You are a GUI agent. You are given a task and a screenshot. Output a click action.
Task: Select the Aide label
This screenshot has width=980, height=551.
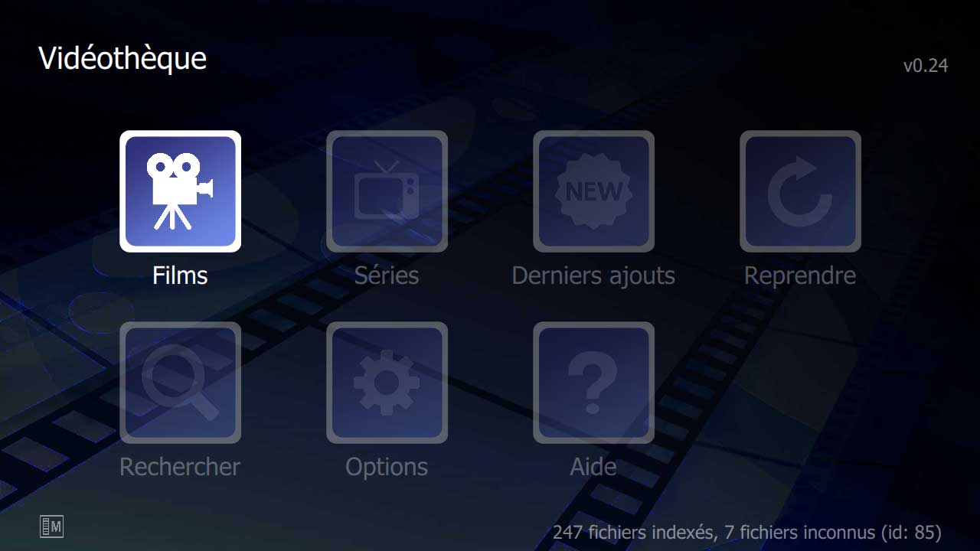tap(593, 467)
